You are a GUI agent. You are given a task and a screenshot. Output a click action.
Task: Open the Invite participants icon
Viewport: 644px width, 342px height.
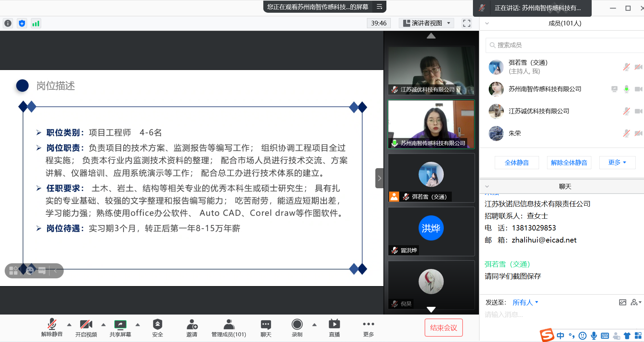click(x=192, y=324)
